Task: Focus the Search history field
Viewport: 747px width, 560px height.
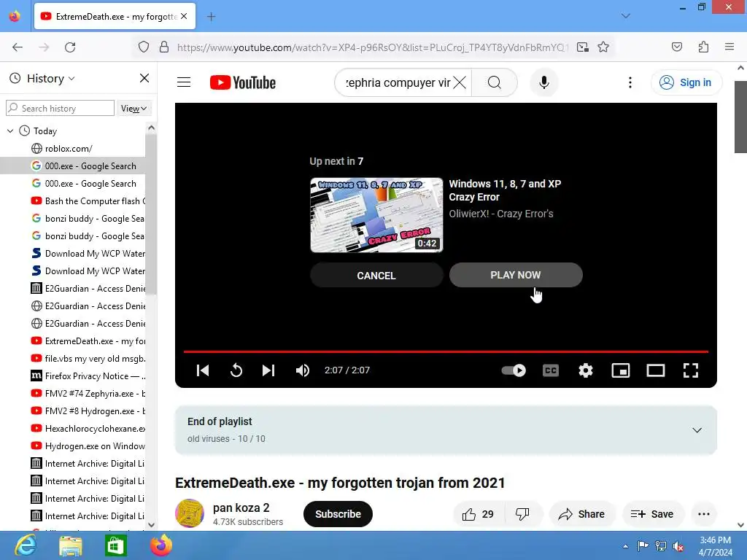Action: [x=60, y=108]
